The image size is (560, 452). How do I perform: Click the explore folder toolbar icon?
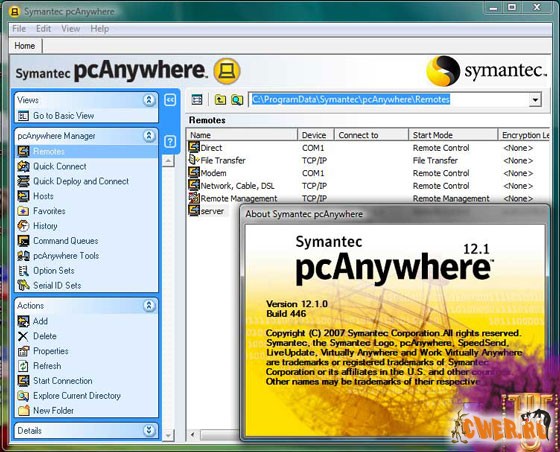tap(237, 100)
